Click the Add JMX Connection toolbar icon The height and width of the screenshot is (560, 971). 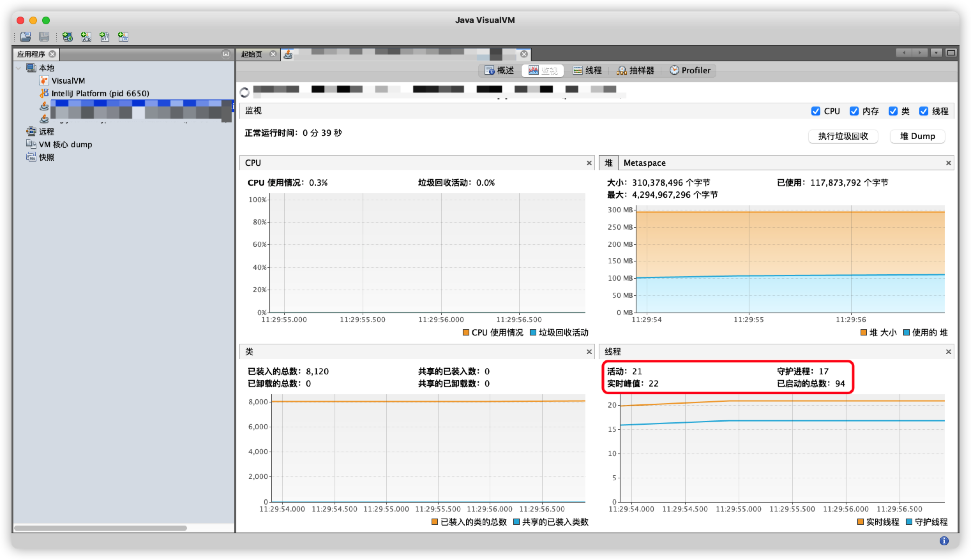[x=86, y=37]
